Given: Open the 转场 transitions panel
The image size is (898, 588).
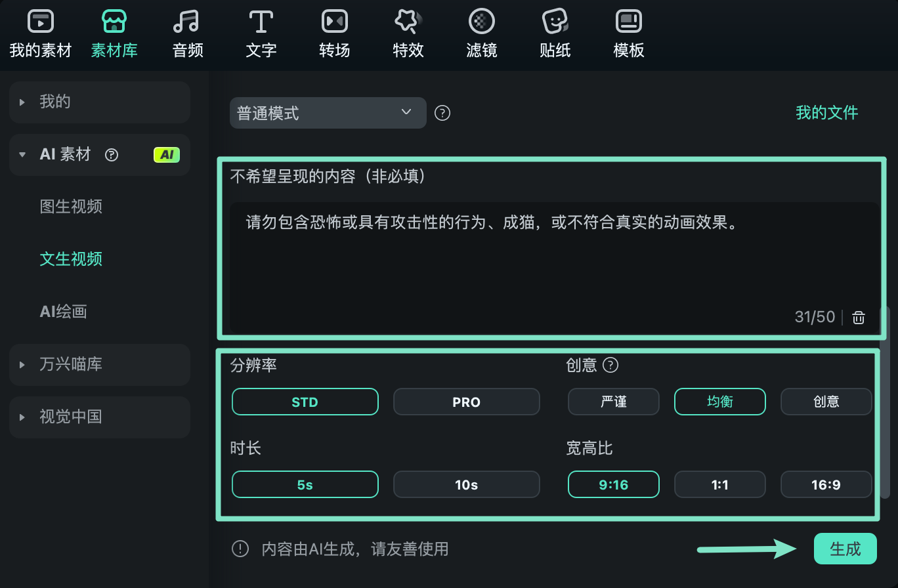Looking at the screenshot, I should point(334,33).
